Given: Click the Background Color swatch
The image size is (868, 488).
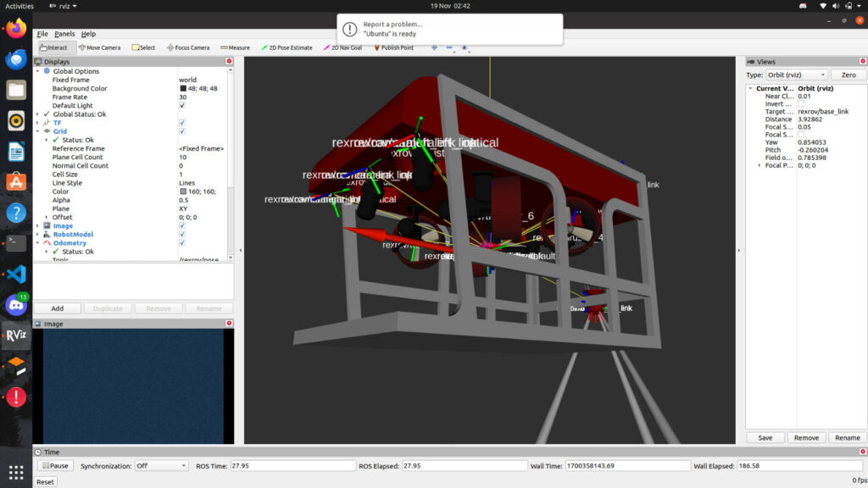Looking at the screenshot, I should (x=183, y=89).
